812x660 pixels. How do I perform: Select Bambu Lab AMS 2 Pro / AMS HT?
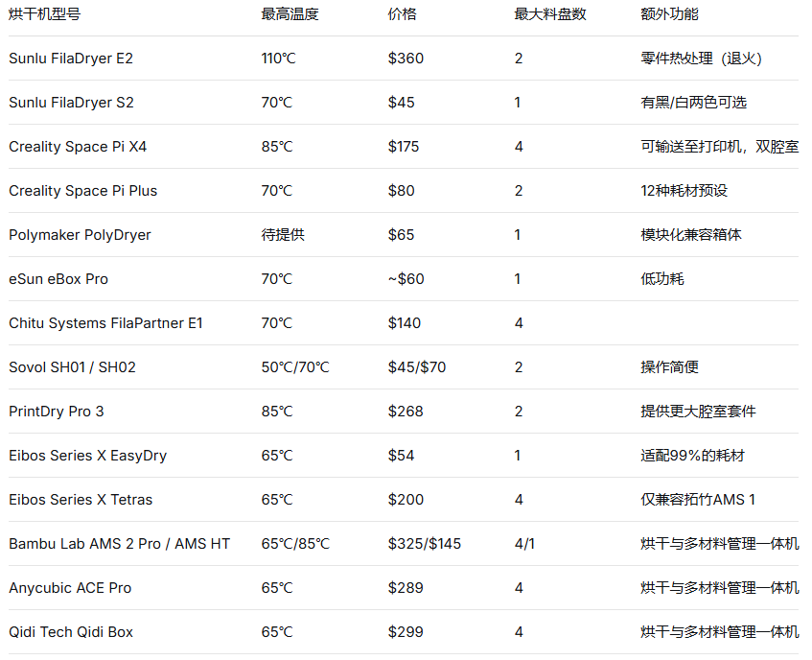tap(120, 543)
